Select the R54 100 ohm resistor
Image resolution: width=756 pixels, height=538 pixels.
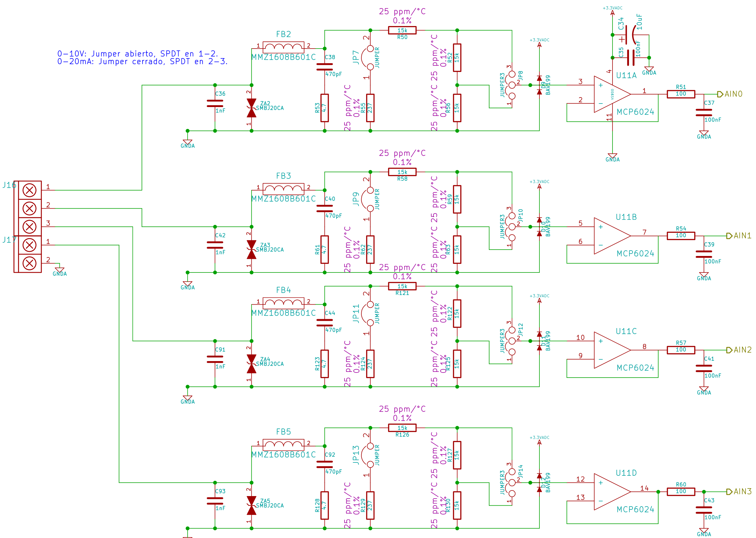(680, 236)
